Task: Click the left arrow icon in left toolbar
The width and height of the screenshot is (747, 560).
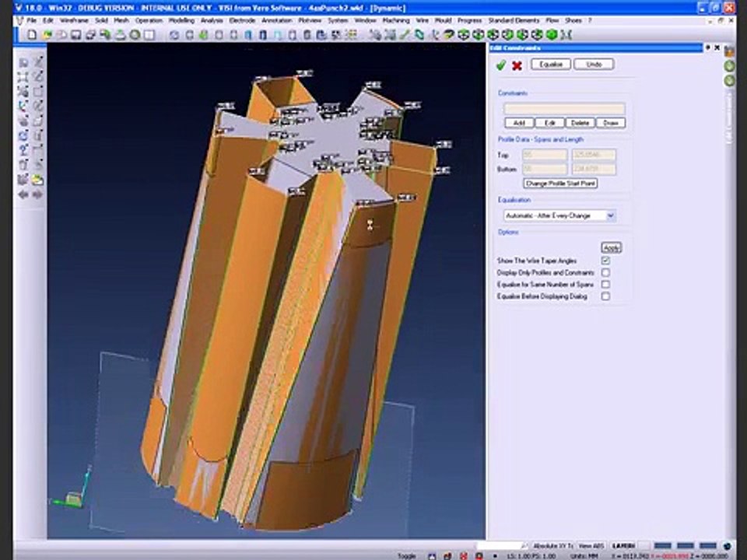Action: [x=23, y=194]
